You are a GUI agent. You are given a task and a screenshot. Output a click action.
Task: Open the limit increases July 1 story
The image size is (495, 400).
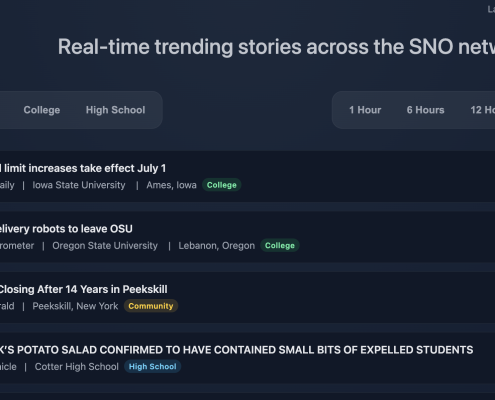pyautogui.click(x=83, y=168)
